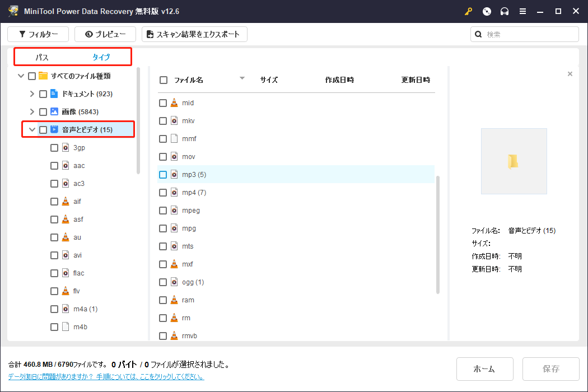
Task: Check the mp3 (5) file type checkbox
Action: [162, 174]
